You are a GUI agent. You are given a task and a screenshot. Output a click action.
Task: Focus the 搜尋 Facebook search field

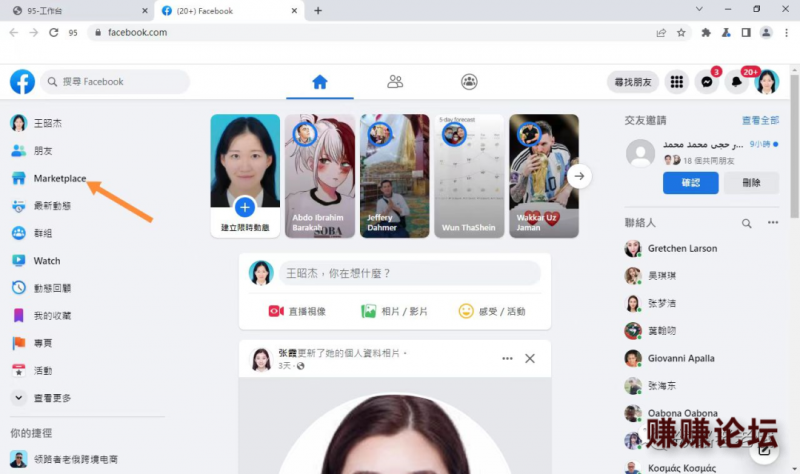(115, 82)
